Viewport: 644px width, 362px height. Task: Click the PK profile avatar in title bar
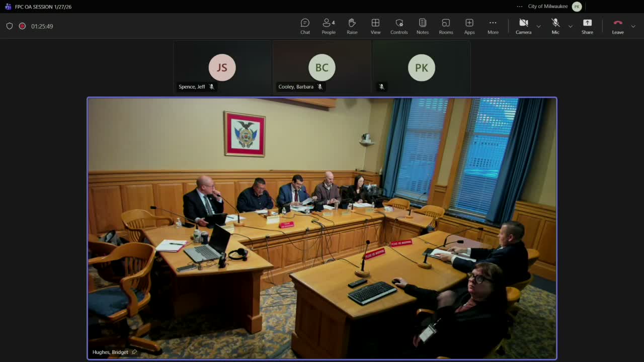[x=577, y=7]
